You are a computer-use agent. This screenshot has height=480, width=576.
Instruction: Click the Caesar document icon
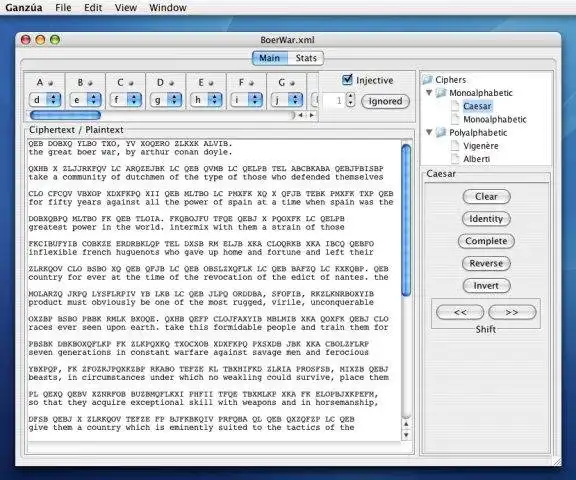(455, 106)
